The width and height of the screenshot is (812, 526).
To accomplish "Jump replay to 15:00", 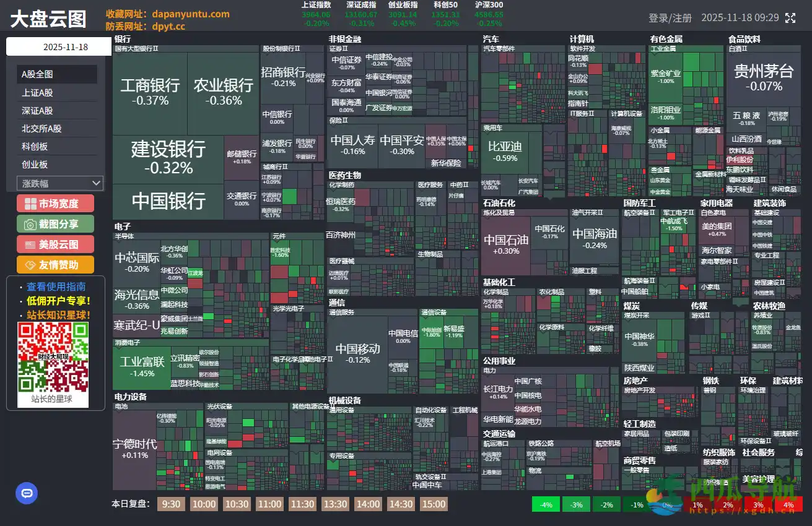I will pyautogui.click(x=434, y=504).
